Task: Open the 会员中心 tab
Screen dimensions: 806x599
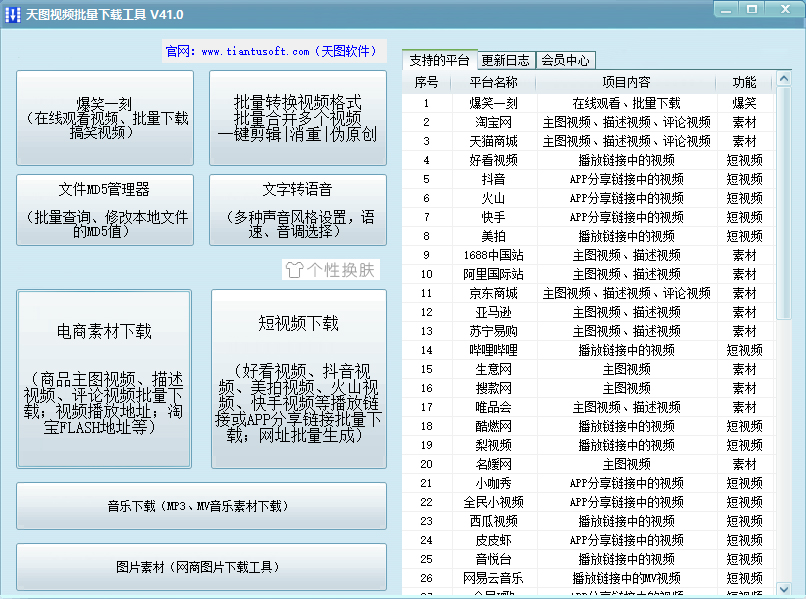Action: [x=565, y=60]
